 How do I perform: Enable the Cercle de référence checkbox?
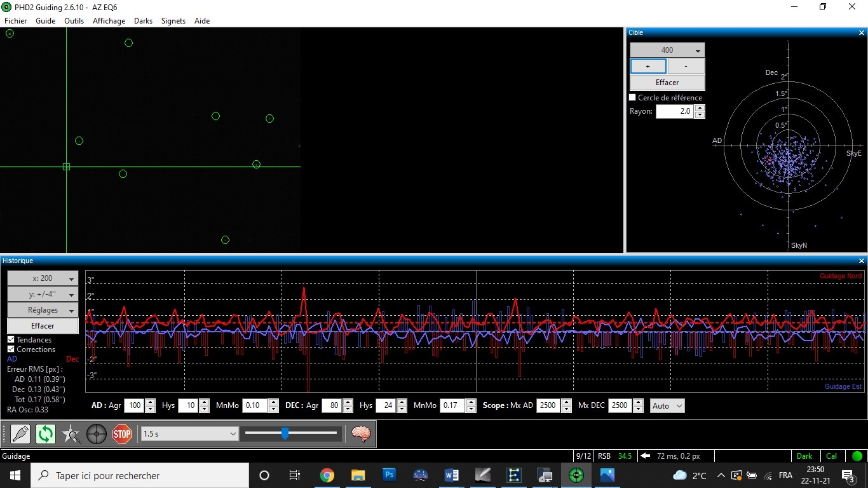click(632, 98)
